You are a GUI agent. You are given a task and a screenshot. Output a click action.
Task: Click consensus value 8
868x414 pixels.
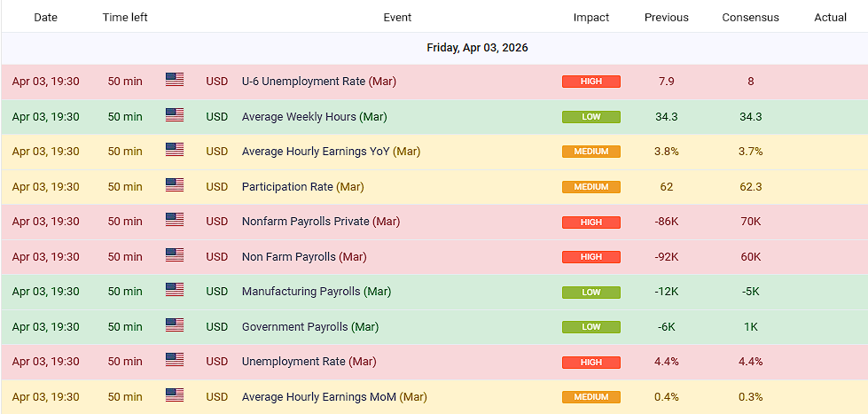pos(751,82)
